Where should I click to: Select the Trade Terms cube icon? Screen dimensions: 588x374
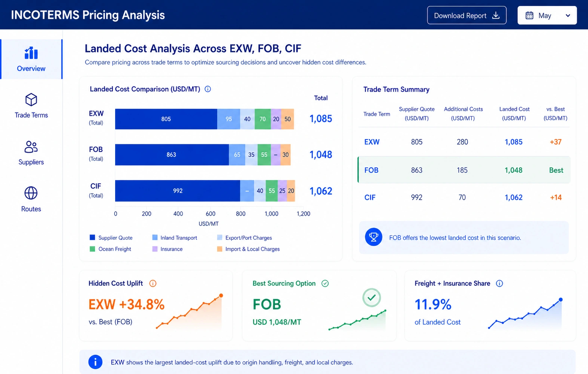31,100
